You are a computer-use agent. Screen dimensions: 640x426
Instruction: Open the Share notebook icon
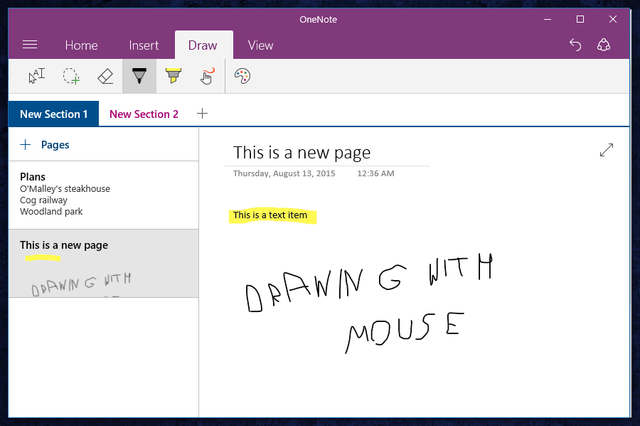tap(604, 44)
